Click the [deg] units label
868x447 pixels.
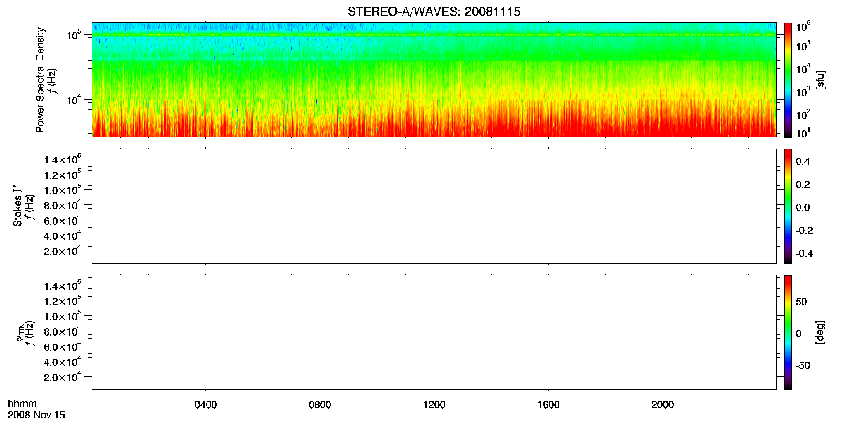[x=820, y=332]
